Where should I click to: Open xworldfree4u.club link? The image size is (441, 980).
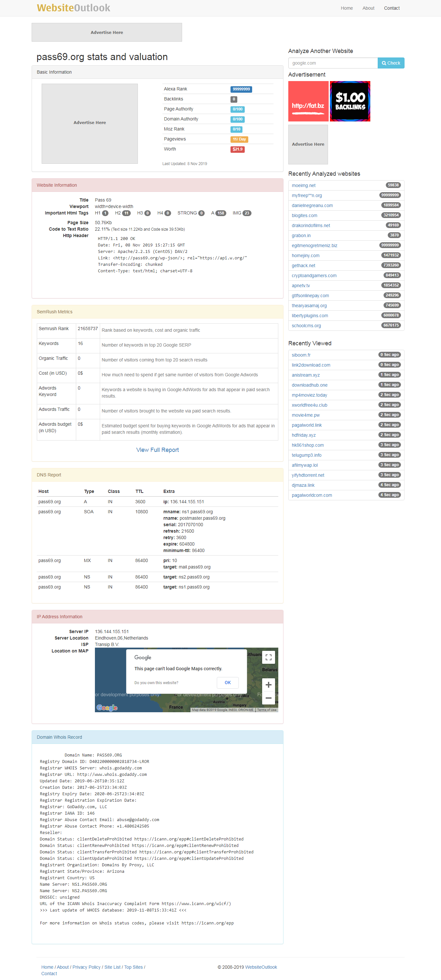(x=310, y=405)
